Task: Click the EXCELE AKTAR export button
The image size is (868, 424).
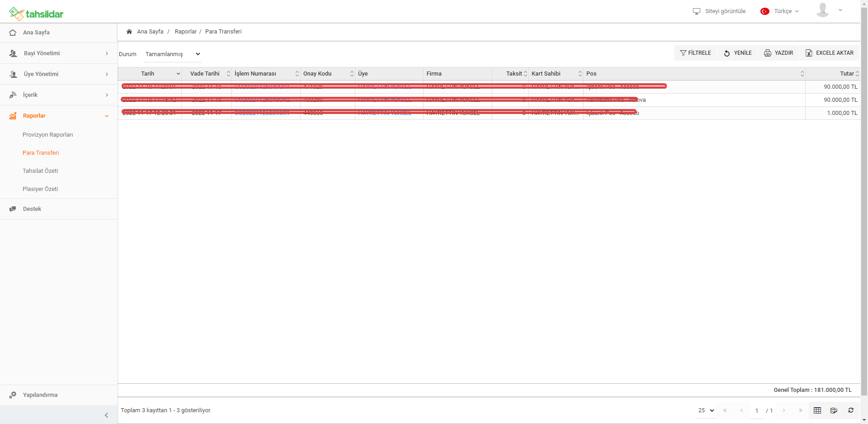Action: pyautogui.click(x=830, y=53)
